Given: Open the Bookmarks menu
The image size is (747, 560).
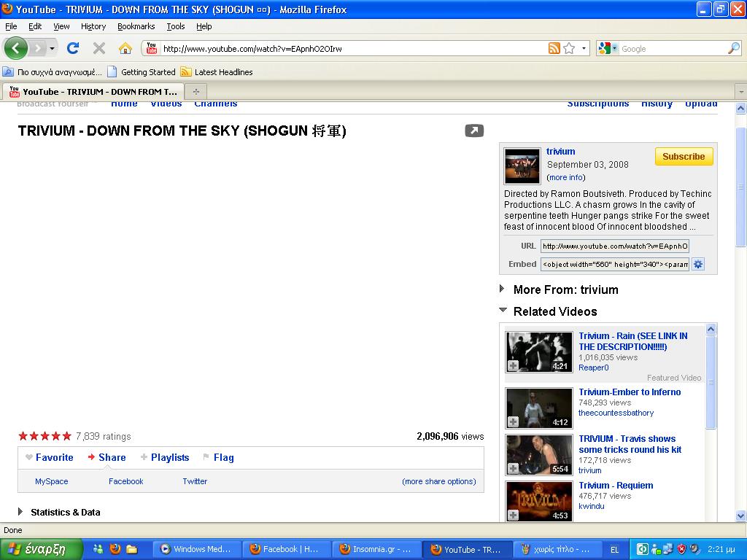Looking at the screenshot, I should (136, 26).
